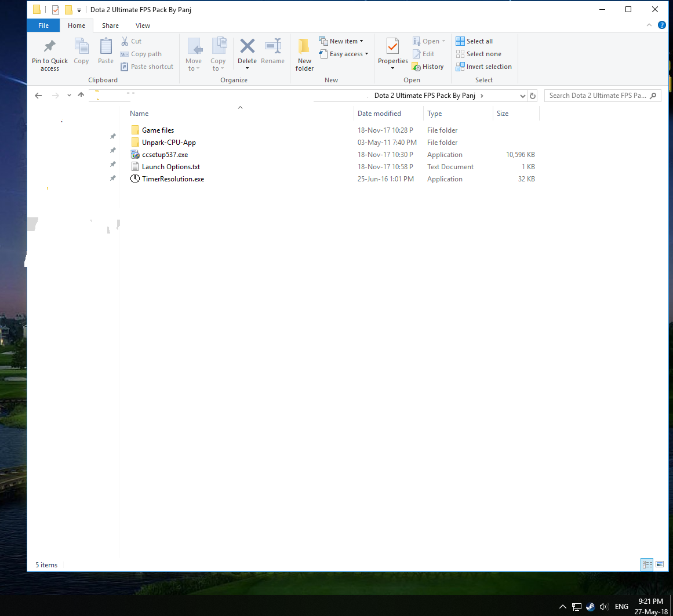Expand the address bar history dropdown
Viewport: 673px width, 616px height.
tap(522, 96)
